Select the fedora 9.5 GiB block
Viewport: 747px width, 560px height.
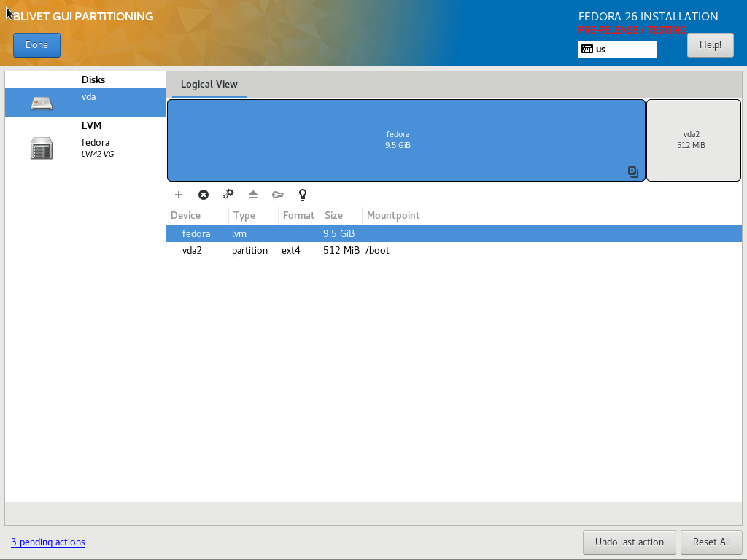406,140
